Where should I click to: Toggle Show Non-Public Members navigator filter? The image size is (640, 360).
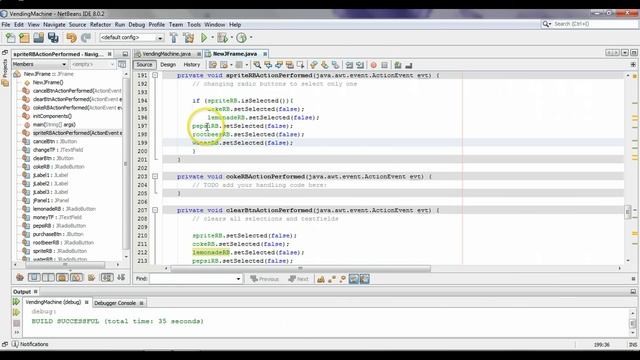(62, 278)
